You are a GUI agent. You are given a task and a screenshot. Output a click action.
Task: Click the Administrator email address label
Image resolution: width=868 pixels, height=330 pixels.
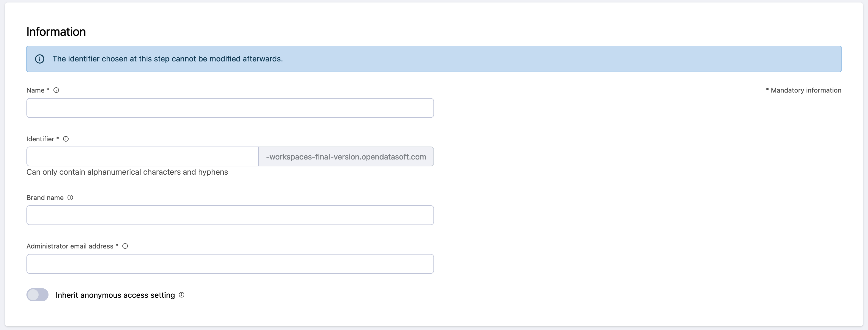[x=70, y=246]
